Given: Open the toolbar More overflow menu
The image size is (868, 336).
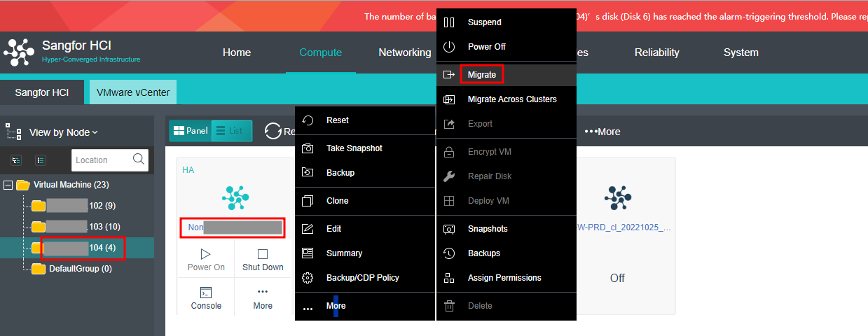Looking at the screenshot, I should click(x=602, y=132).
